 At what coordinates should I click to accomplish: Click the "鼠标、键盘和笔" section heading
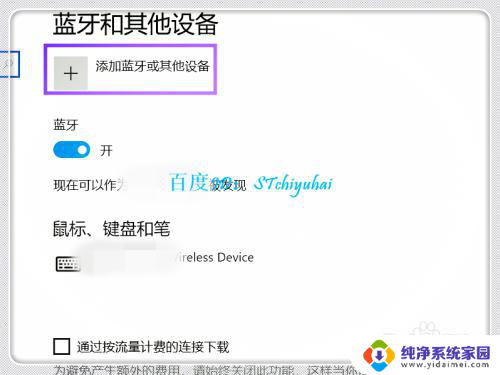111,229
